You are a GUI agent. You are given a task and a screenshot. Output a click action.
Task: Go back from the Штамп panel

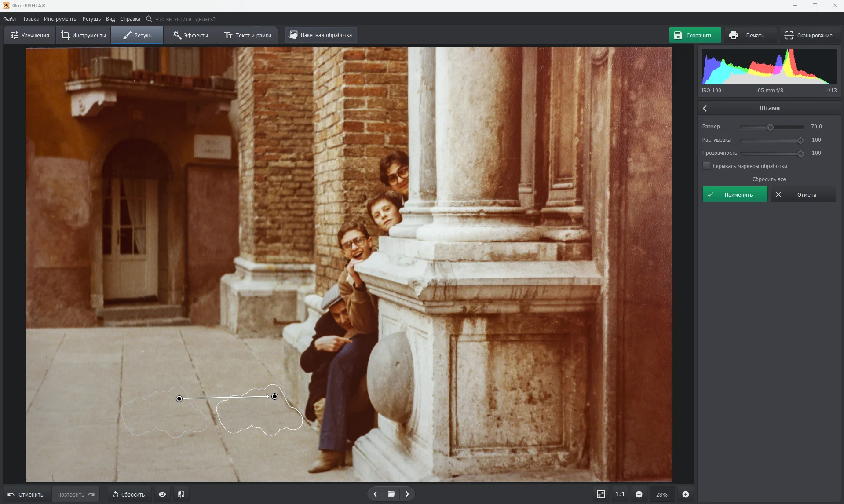(705, 108)
